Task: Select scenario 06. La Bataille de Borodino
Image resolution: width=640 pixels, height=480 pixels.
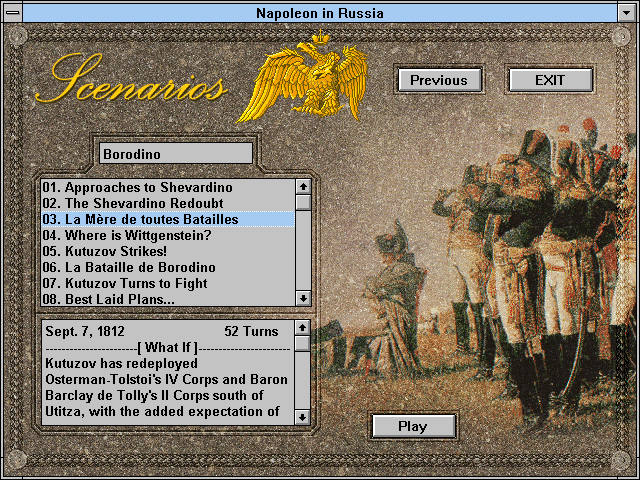Action: coord(168,267)
